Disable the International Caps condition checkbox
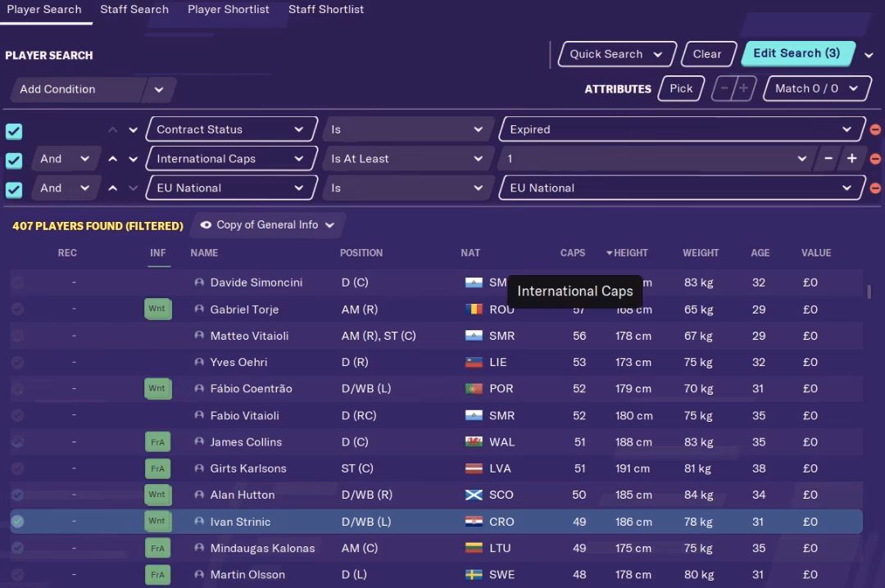The height and width of the screenshot is (588, 885). pos(14,161)
